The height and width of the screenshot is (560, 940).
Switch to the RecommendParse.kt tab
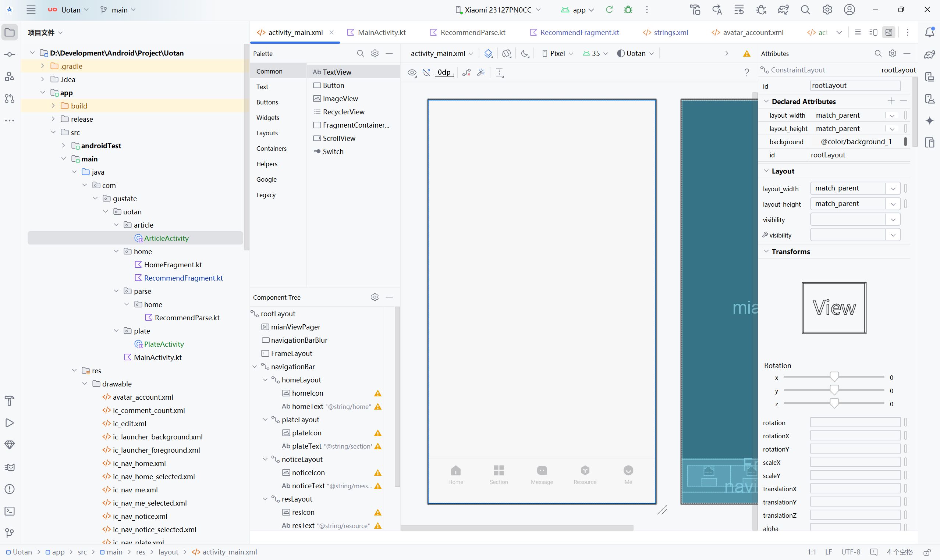468,32
